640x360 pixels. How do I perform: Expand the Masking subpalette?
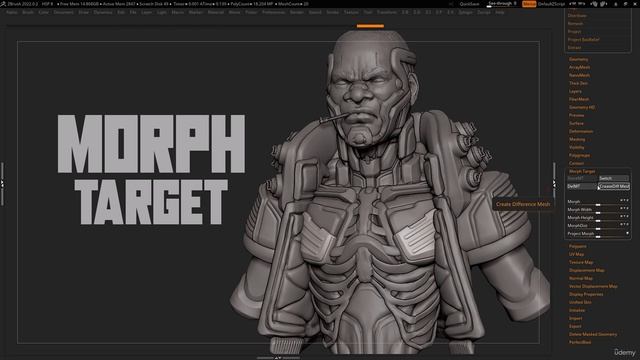(577, 139)
